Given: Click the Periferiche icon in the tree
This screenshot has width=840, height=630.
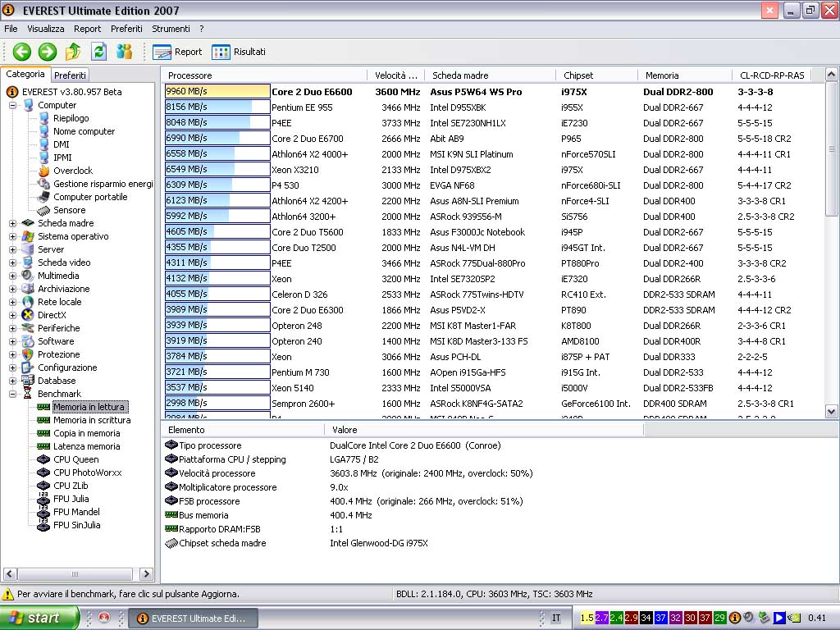Looking at the screenshot, I should pyautogui.click(x=28, y=328).
